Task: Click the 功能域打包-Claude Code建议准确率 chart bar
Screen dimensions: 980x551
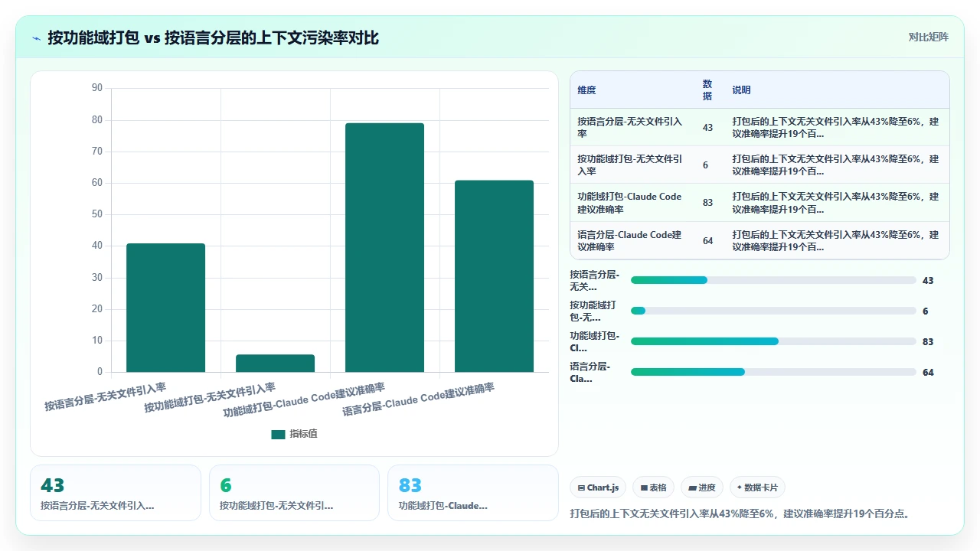Action: coord(384,248)
